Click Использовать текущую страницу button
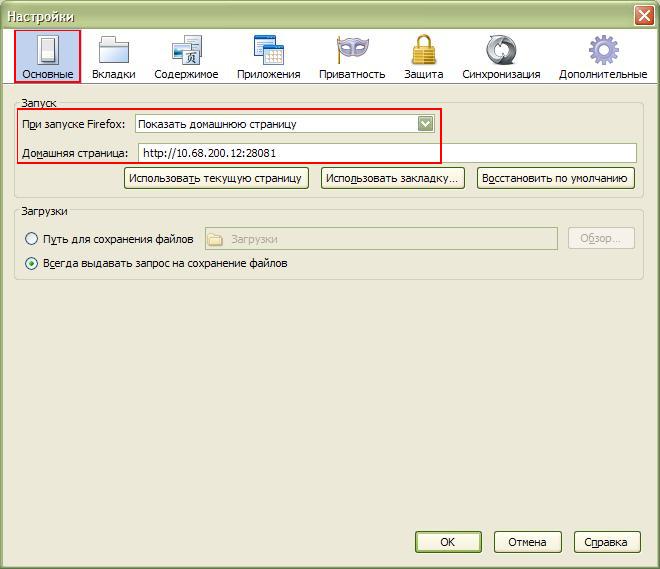Screen dimensions: 660x569 coord(216,178)
